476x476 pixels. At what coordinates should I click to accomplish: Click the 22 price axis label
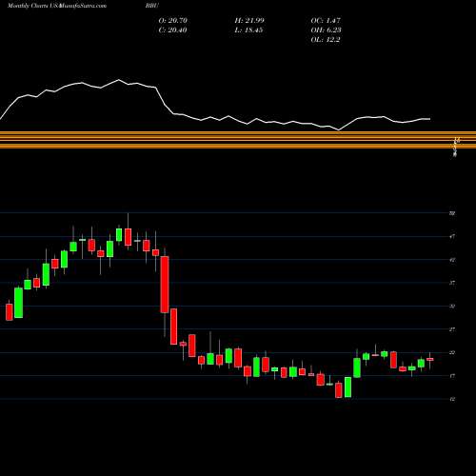coord(452,353)
